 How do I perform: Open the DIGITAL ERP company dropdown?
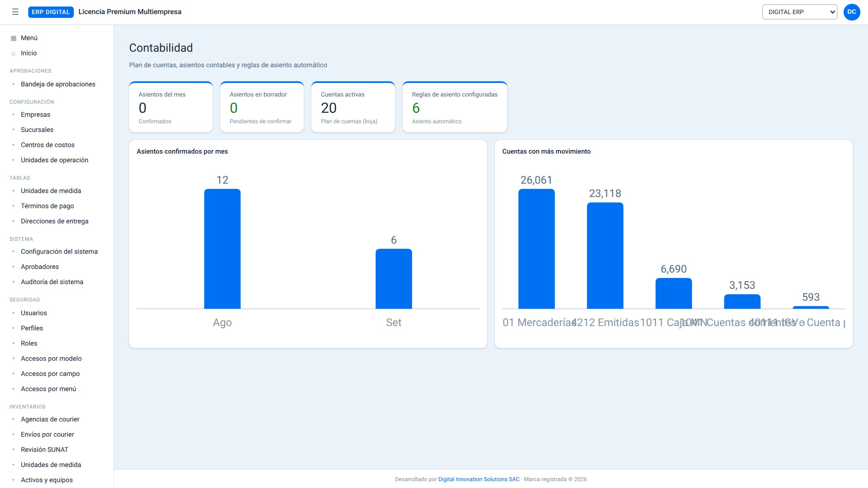(800, 12)
